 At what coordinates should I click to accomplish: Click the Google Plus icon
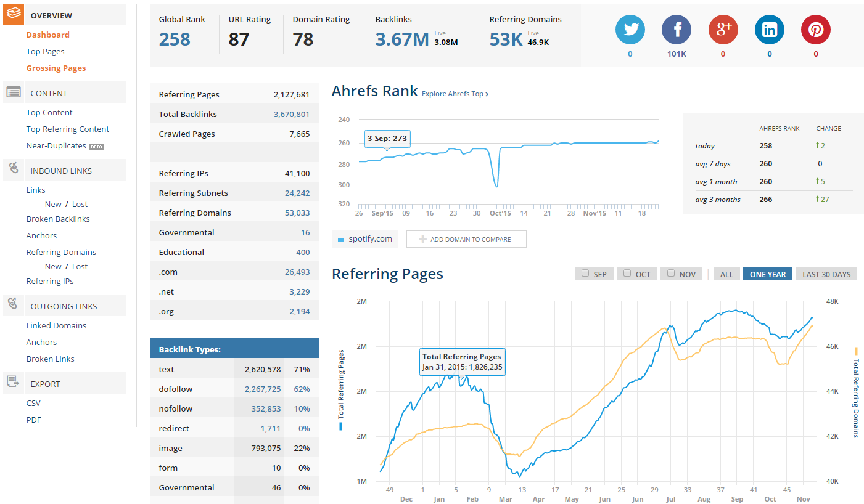(723, 30)
